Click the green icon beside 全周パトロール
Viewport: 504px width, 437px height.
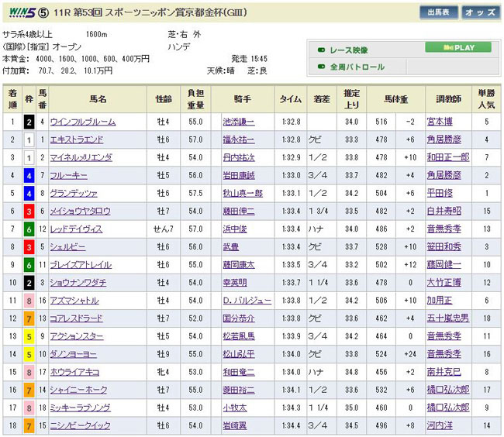321,67
